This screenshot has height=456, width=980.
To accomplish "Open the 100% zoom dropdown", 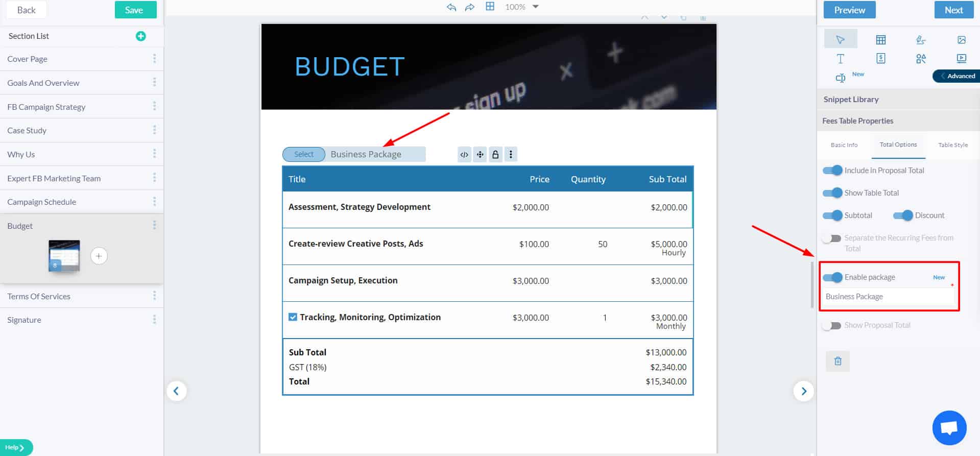I will pyautogui.click(x=536, y=7).
